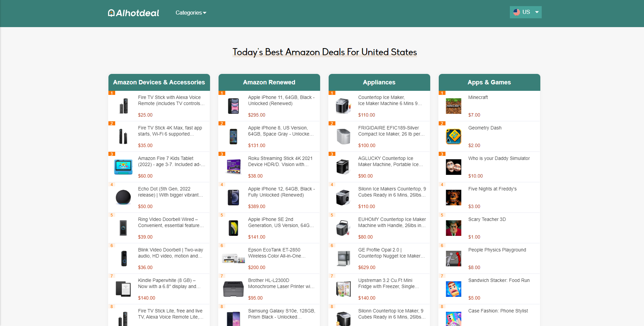The image size is (644, 326).
Task: Click the $60.00 Fire 7 Kids Tablet price
Action: 145,176
